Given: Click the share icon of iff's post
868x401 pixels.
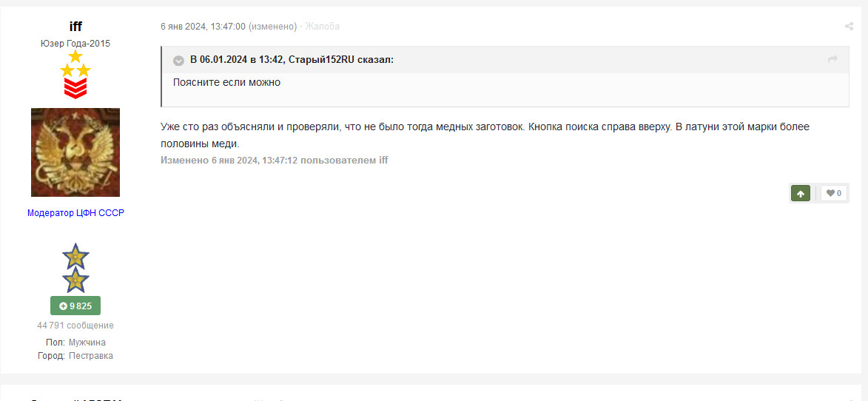Looking at the screenshot, I should click(x=849, y=27).
